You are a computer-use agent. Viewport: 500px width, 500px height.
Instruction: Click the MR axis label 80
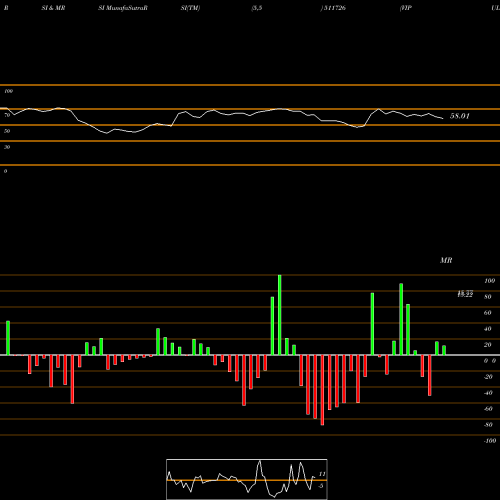point(488,297)
